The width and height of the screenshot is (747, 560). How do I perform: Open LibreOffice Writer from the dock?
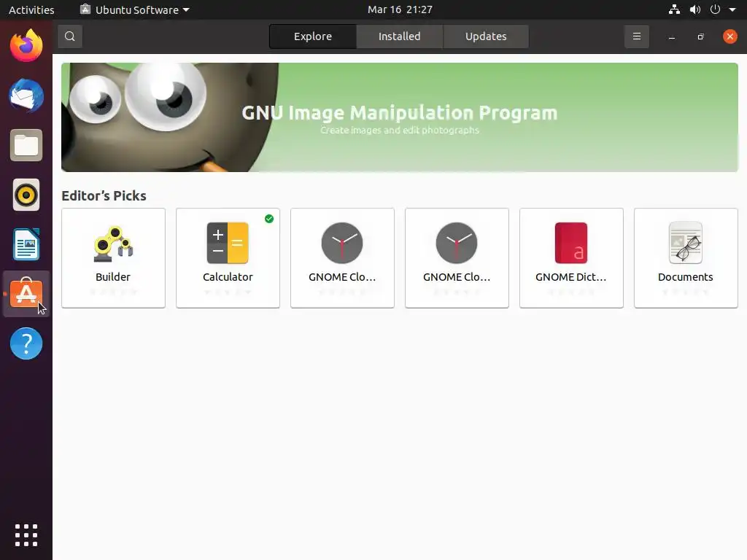[26, 244]
